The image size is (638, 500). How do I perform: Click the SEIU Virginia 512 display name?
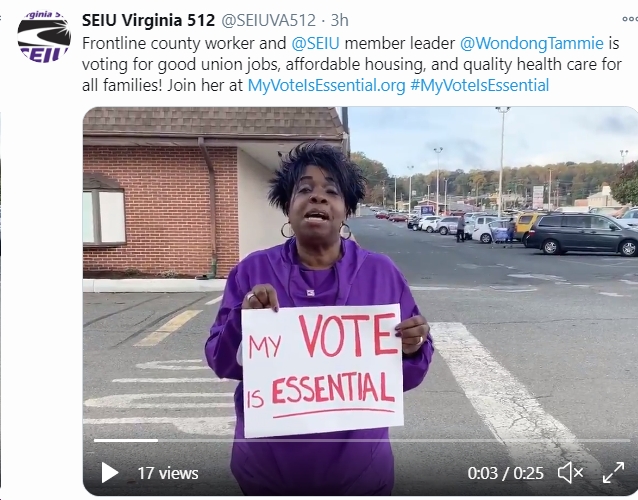148,20
